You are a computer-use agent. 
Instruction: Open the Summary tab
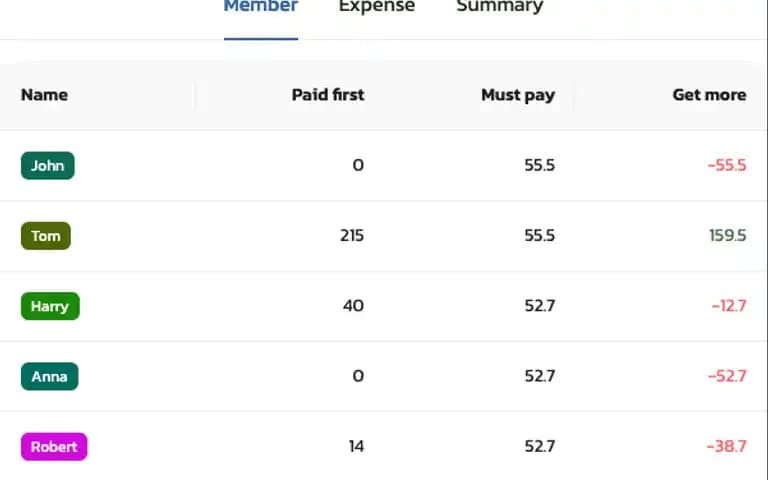[500, 7]
